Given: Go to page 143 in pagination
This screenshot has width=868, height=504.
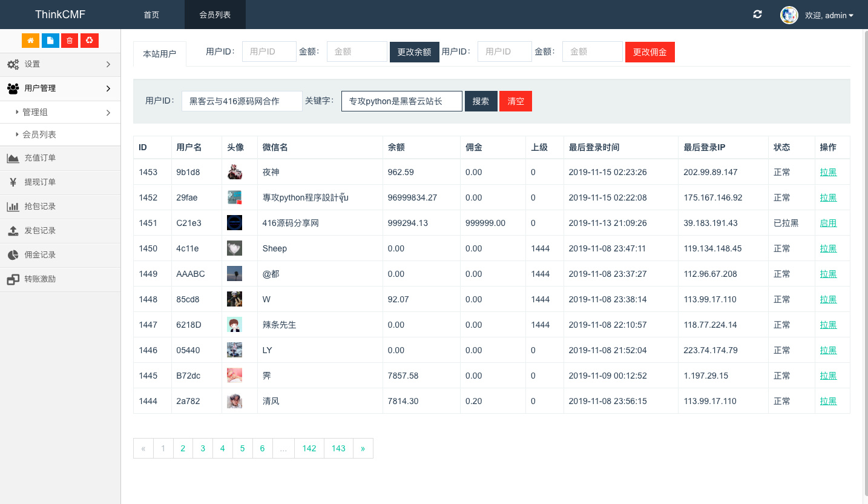Looking at the screenshot, I should pyautogui.click(x=338, y=448).
